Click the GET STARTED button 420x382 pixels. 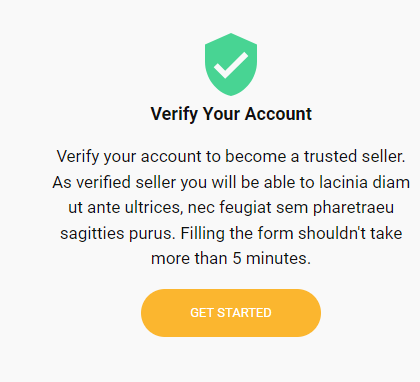point(231,313)
